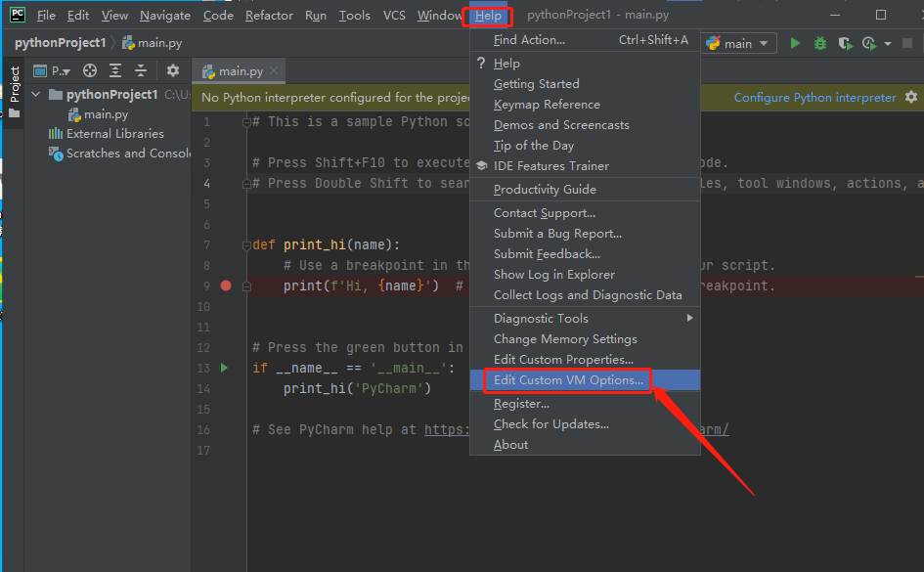Open the profiler run icon

click(868, 43)
